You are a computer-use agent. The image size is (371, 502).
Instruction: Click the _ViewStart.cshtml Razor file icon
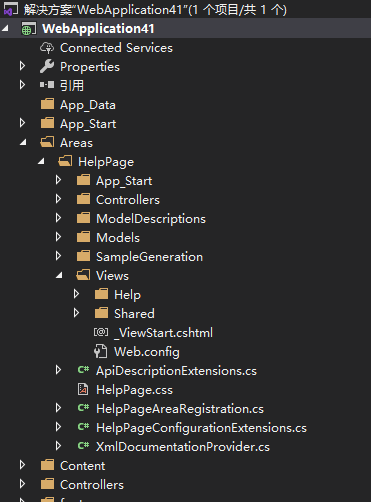point(101,332)
